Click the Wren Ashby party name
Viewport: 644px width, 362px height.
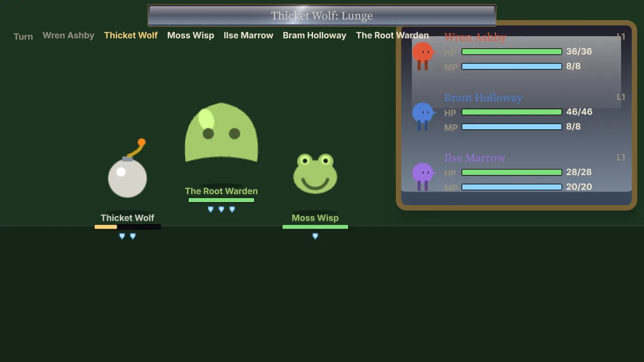[475, 37]
